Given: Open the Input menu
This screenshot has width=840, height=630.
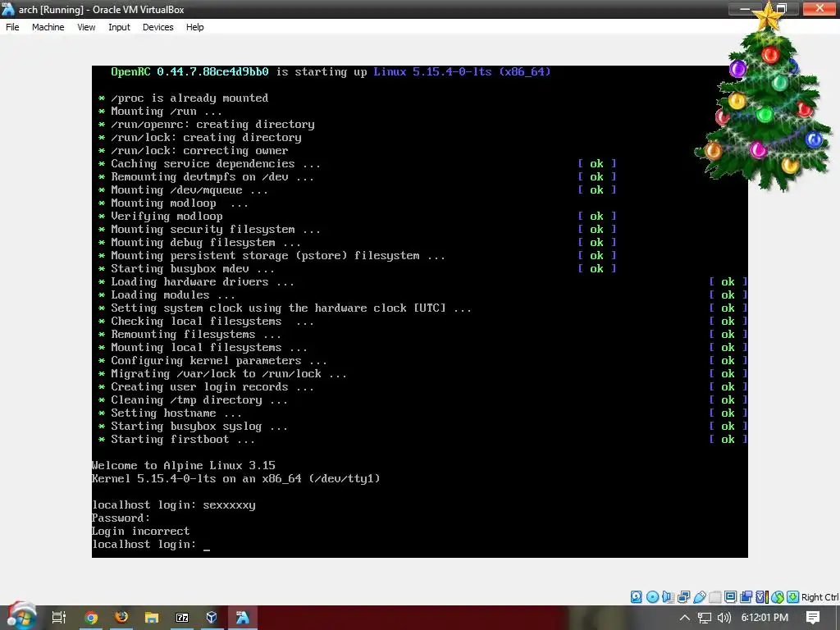Looking at the screenshot, I should pyautogui.click(x=119, y=27).
